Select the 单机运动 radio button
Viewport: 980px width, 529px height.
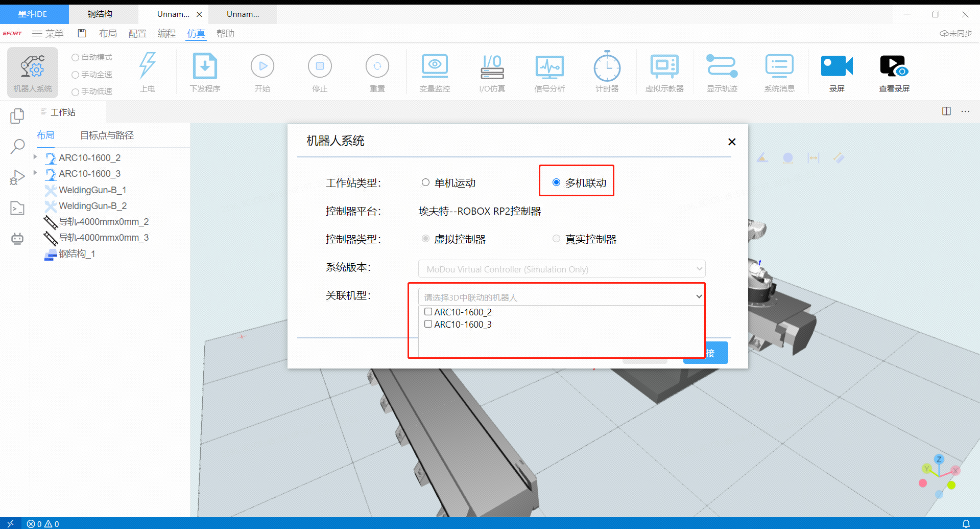point(425,182)
